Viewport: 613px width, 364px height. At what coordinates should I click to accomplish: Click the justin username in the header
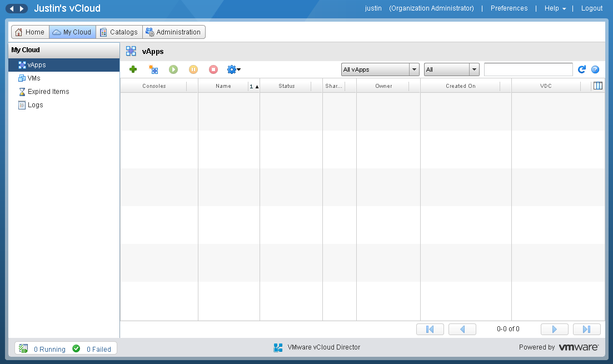pyautogui.click(x=373, y=8)
